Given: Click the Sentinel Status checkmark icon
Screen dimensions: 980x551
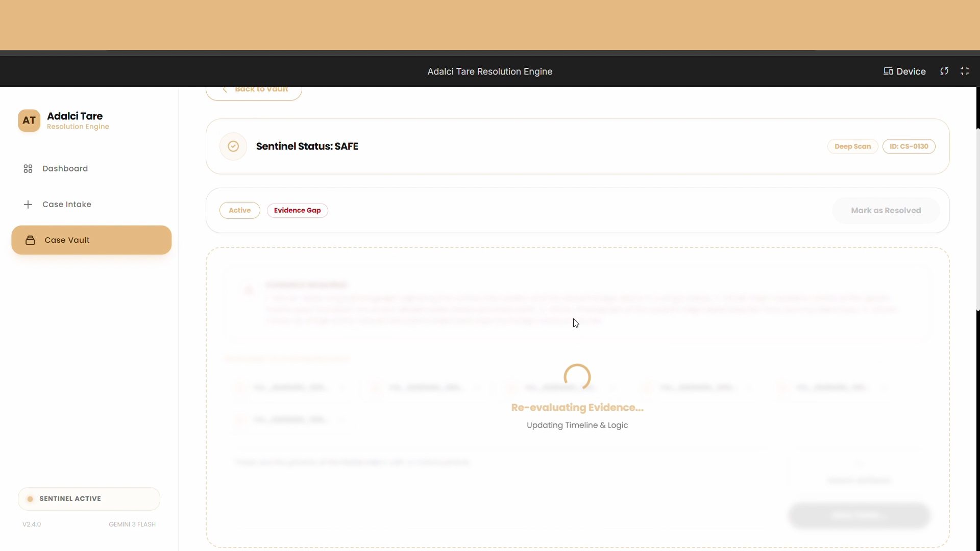Looking at the screenshot, I should tap(233, 146).
